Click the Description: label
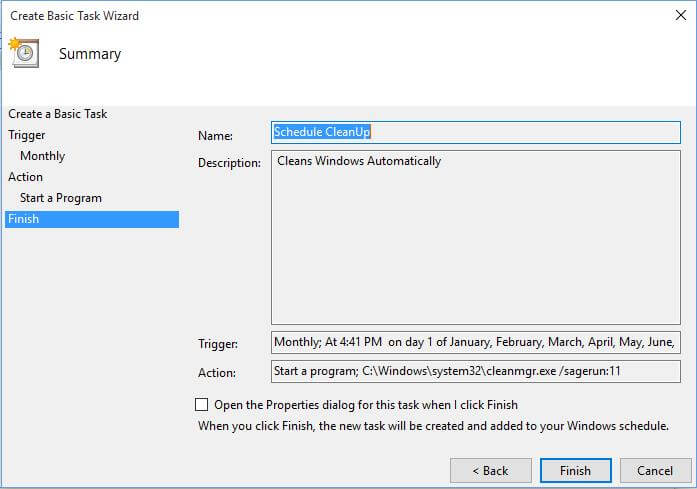Viewport: 697px width, 489px height. tap(229, 163)
